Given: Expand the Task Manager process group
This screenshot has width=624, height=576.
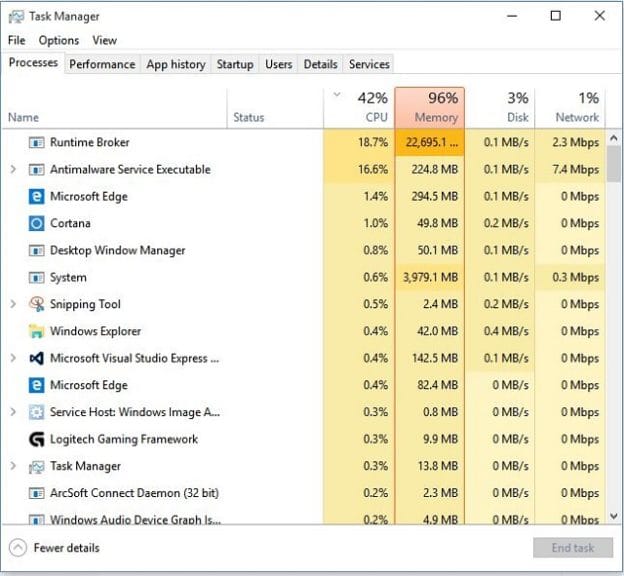Looking at the screenshot, I should pos(13,466).
